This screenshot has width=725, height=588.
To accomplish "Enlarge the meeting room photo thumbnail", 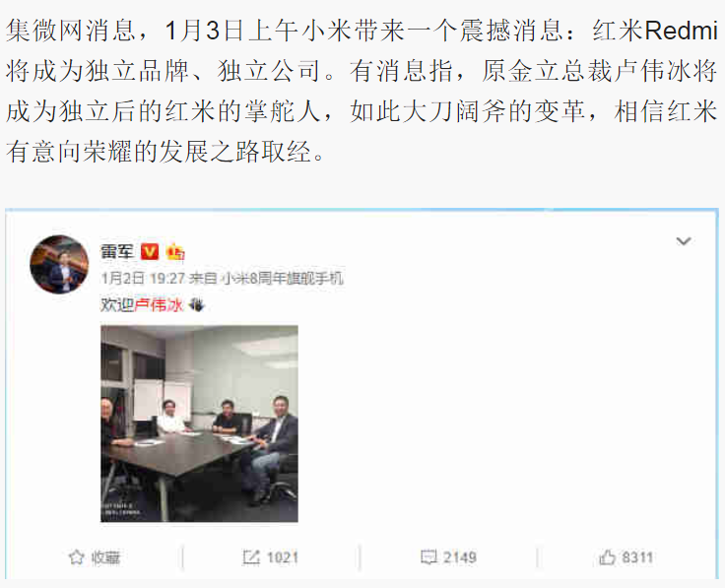I will (x=199, y=424).
